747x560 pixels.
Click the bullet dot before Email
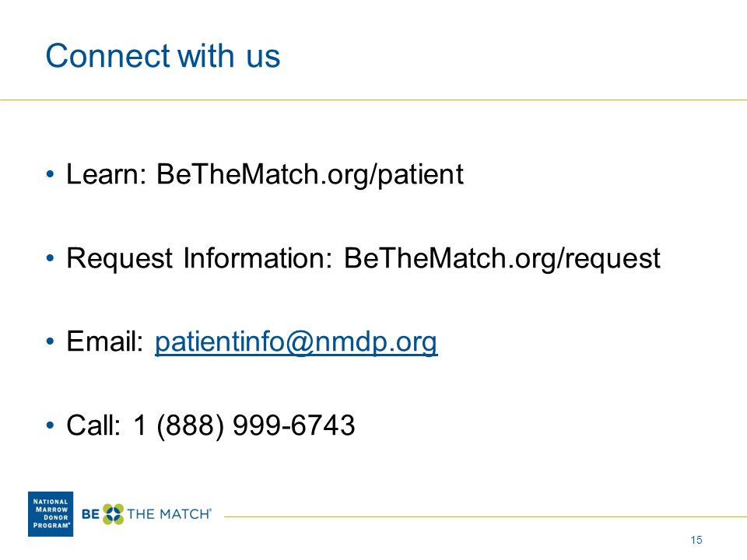pos(50,342)
